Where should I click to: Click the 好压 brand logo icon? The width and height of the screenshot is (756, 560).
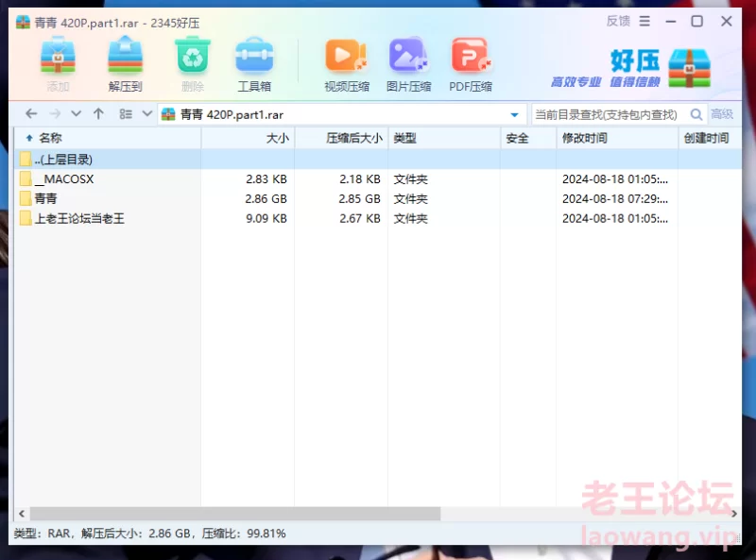(x=689, y=68)
